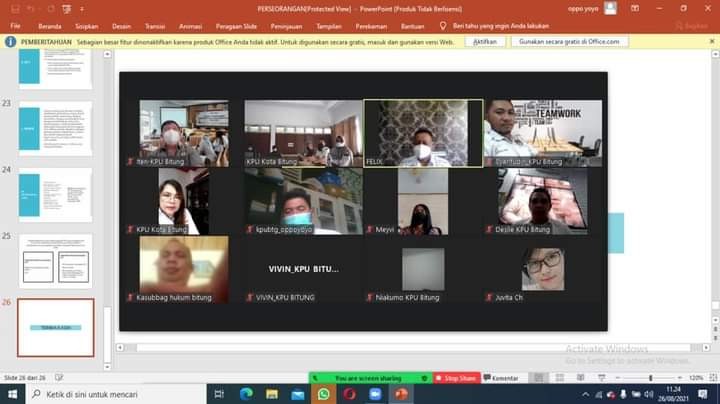
Task: Click the Komentar button in status bar
Action: [503, 378]
